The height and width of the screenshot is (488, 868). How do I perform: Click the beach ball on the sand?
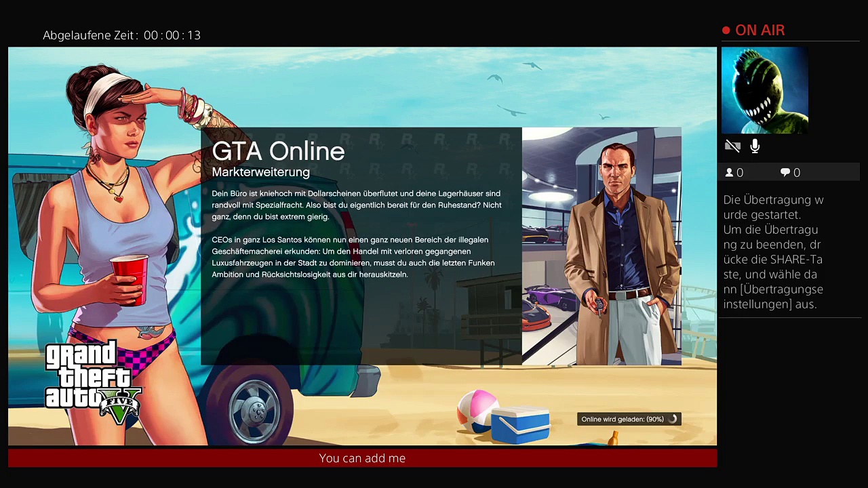[477, 409]
